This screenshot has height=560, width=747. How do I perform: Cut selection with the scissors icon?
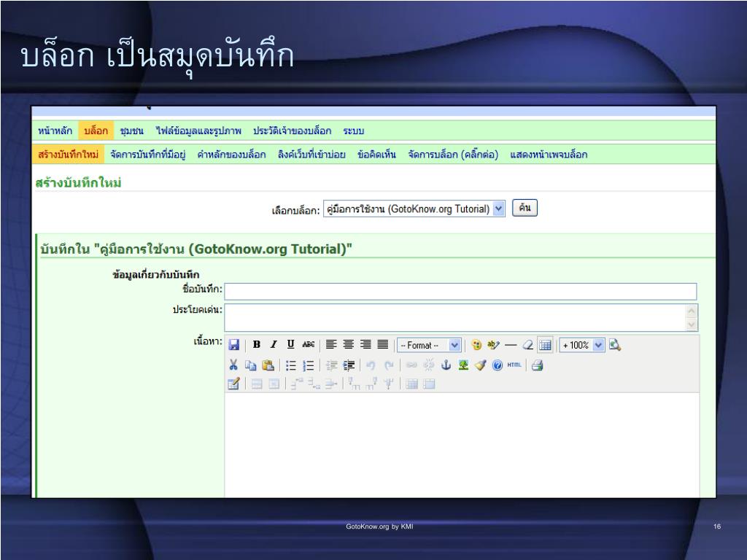[x=233, y=365]
